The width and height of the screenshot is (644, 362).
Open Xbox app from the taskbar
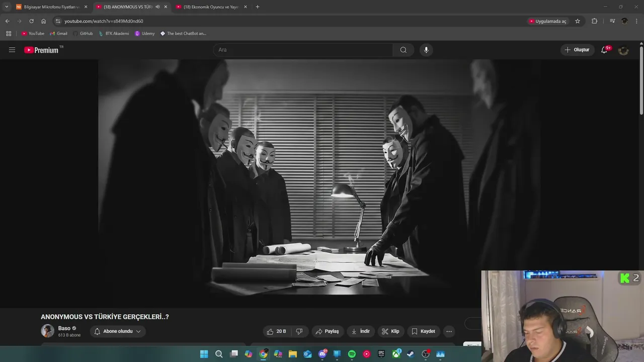[396, 354]
